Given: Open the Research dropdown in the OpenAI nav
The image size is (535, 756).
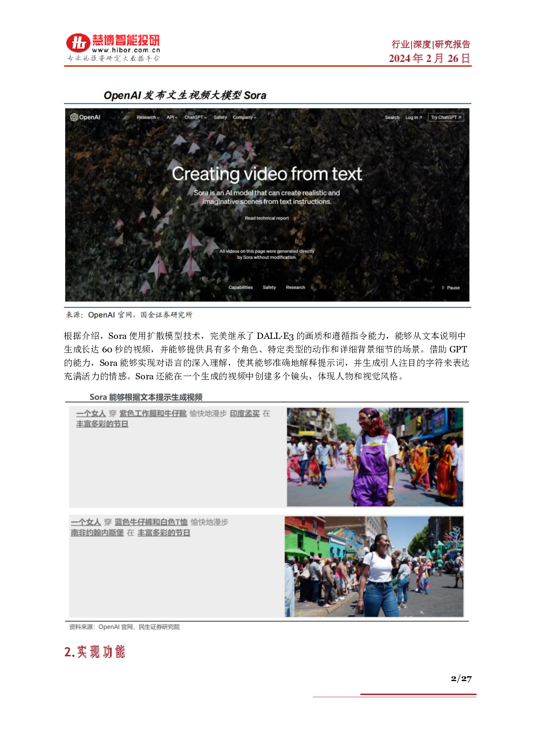Looking at the screenshot, I should [x=148, y=117].
